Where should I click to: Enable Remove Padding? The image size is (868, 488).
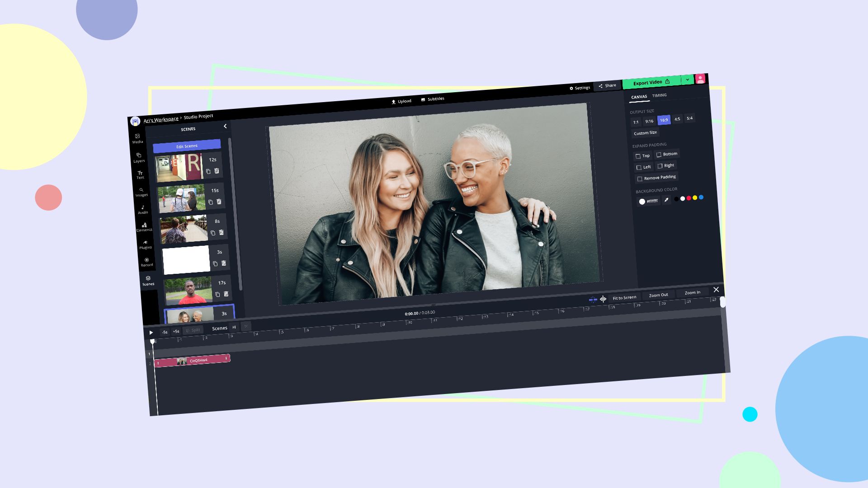click(x=656, y=178)
